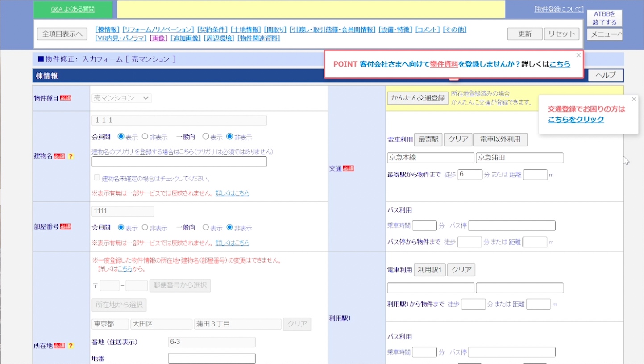Open the Q&A よくある質問 link
The width and height of the screenshot is (644, 364).
click(x=73, y=9)
